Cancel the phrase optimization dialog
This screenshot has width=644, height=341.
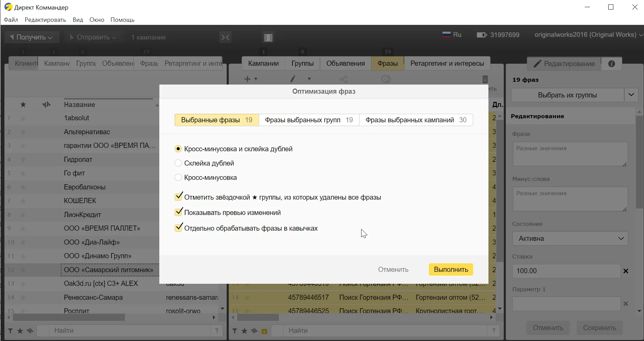(393, 269)
